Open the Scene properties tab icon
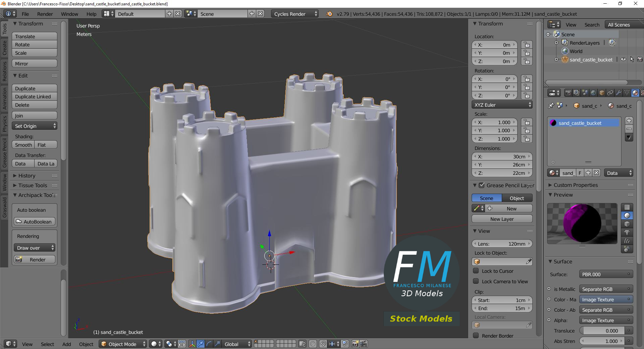This screenshot has height=349, width=644. click(x=585, y=93)
